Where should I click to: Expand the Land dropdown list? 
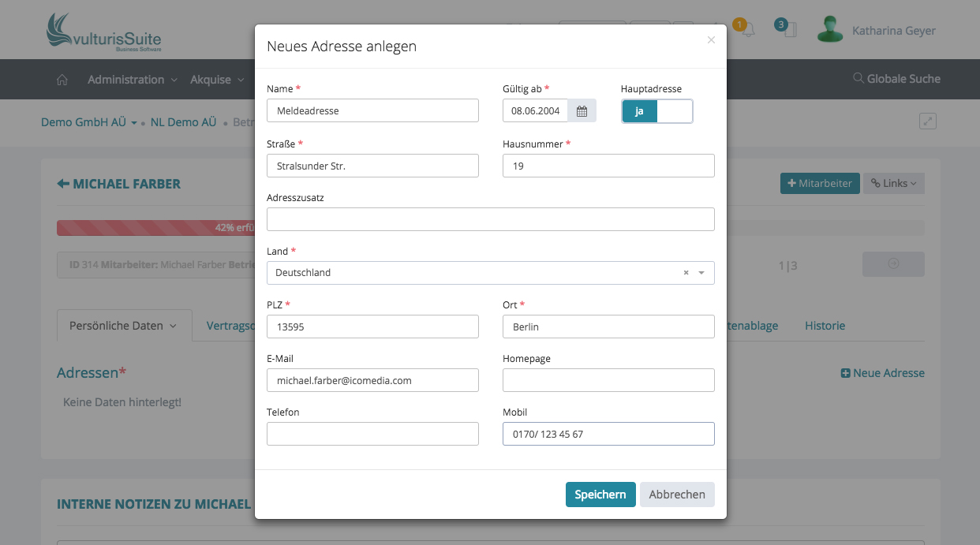pos(701,273)
